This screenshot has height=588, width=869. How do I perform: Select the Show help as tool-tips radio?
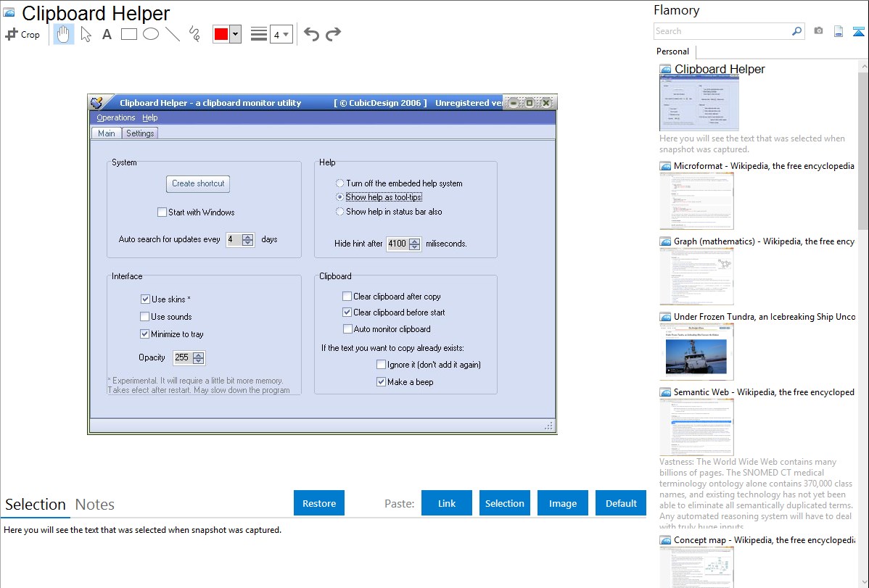click(x=339, y=197)
